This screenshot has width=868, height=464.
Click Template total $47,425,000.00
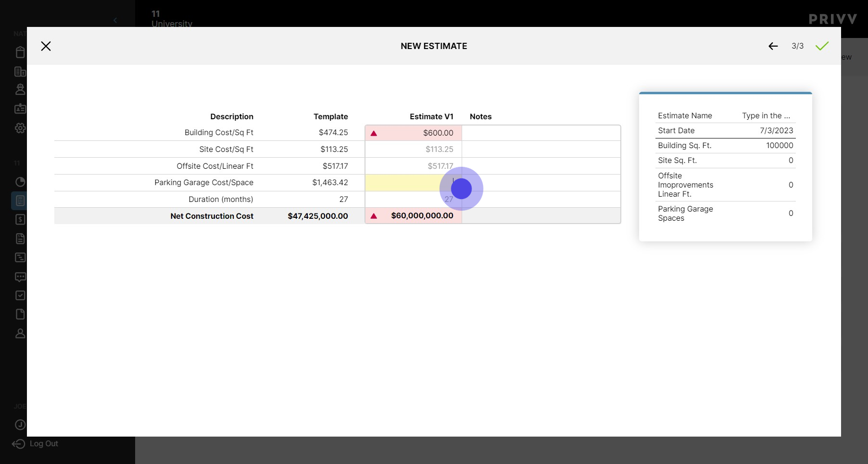pyautogui.click(x=318, y=216)
